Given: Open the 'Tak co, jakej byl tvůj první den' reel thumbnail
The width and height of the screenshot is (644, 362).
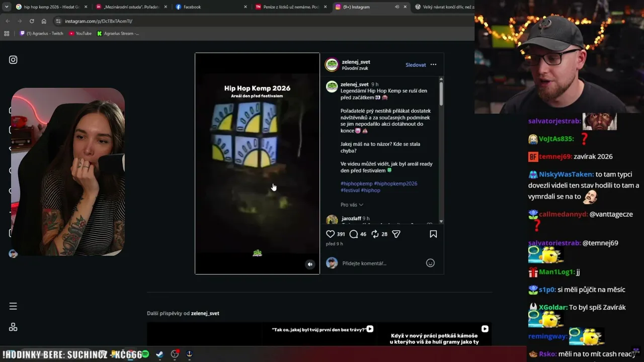Looking at the screenshot, I should coord(319,334).
